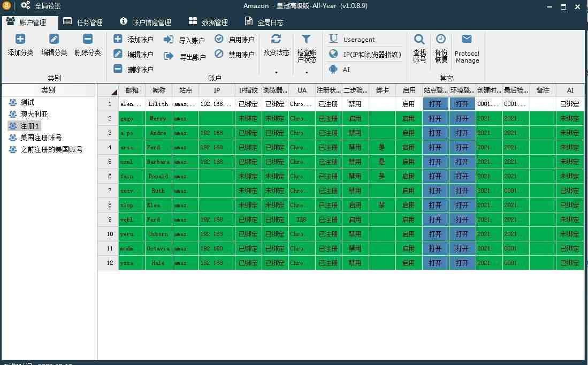Click Enable Account (启用账户)
The image size is (588, 365).
pos(235,40)
